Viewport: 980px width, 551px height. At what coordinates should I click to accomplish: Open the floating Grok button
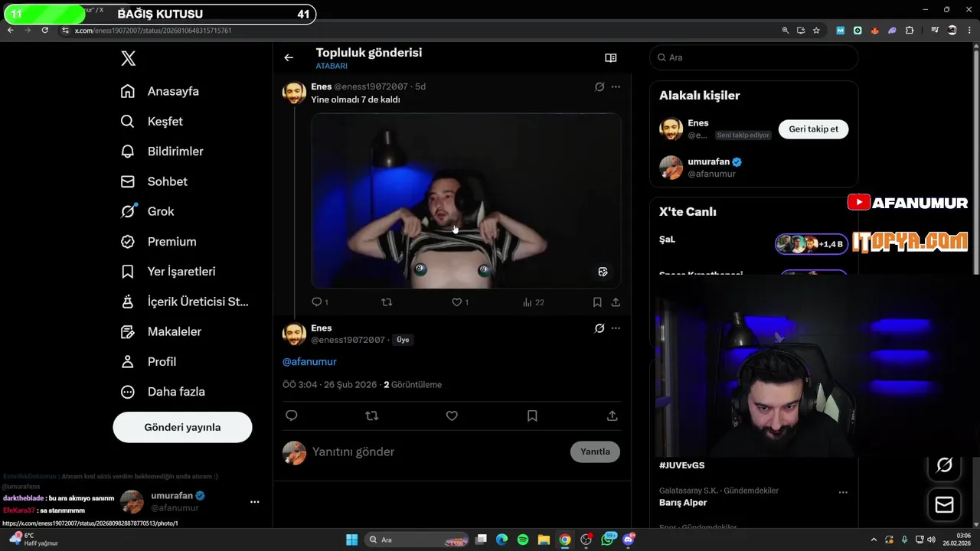click(944, 465)
